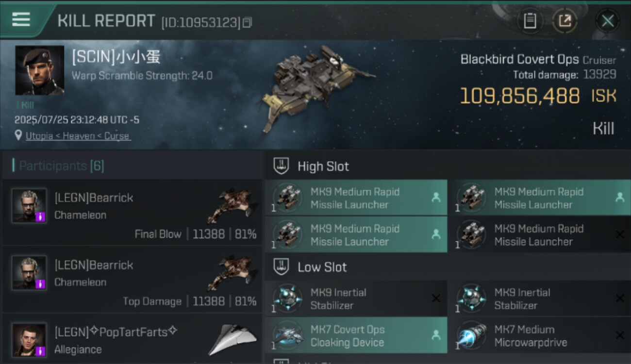View the victim's character portrait
This screenshot has height=364, width=631.
click(x=39, y=70)
